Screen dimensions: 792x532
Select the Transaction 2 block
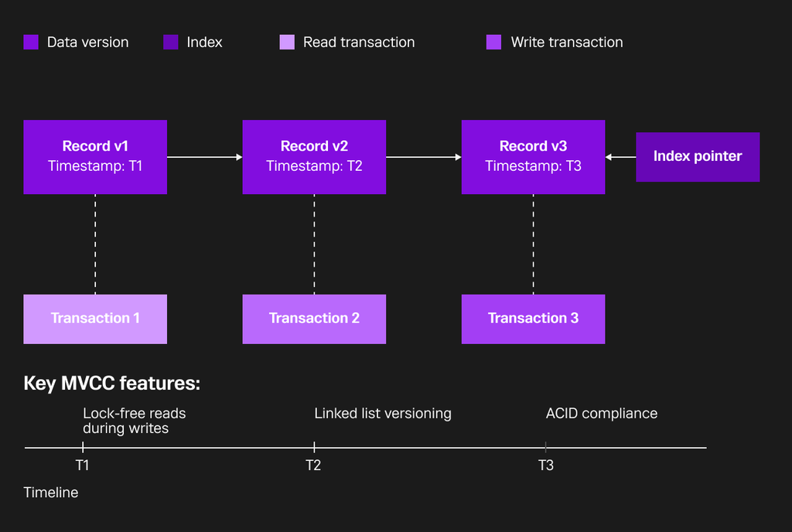(x=314, y=319)
